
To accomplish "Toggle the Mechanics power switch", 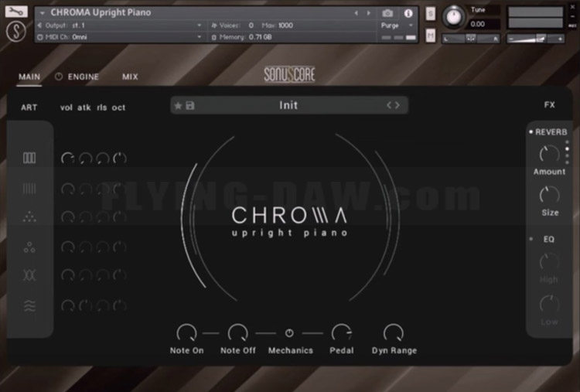I will click(289, 333).
